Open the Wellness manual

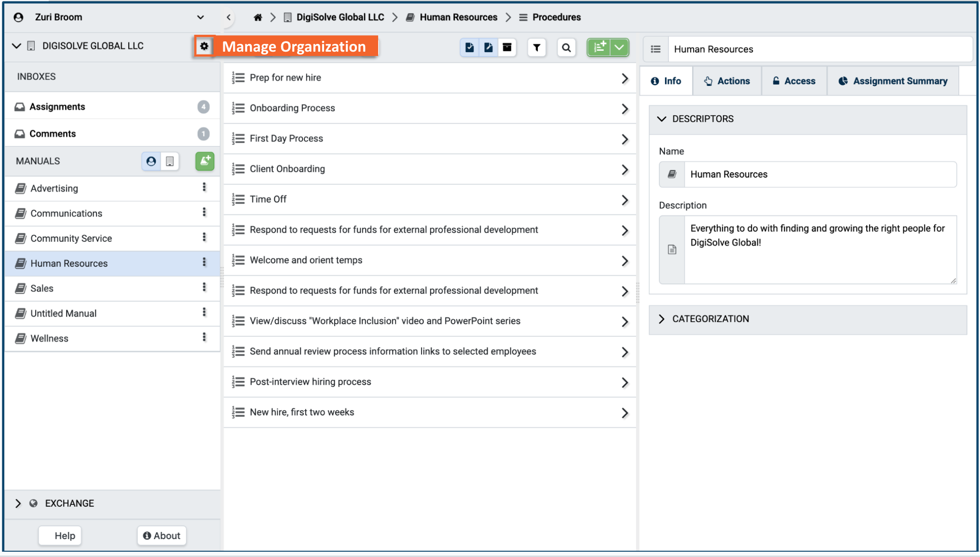click(49, 338)
